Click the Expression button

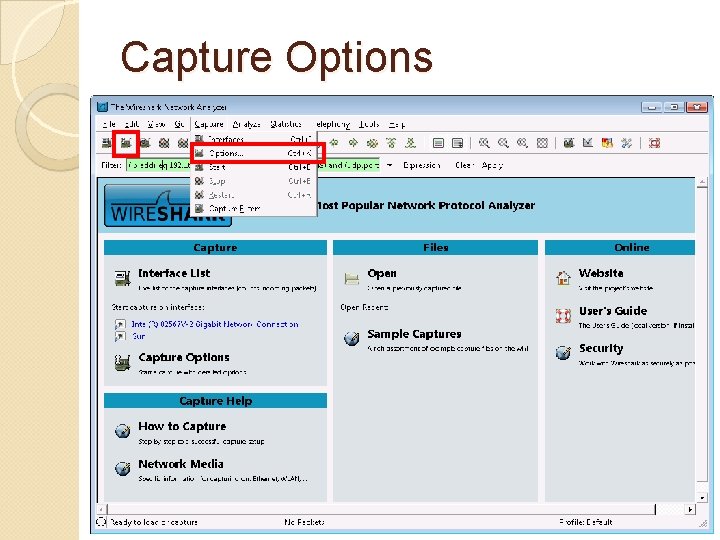(422, 165)
